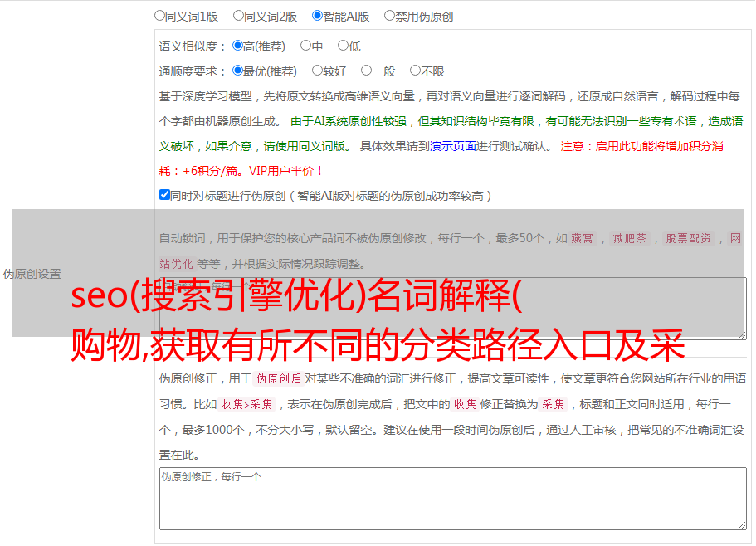
Task: Choose the 智能AI版 mode
Action: pos(317,16)
